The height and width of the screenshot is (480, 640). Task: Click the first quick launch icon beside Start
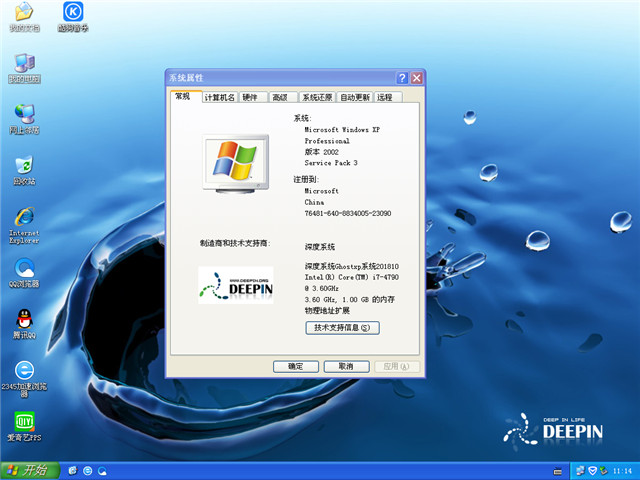click(73, 471)
